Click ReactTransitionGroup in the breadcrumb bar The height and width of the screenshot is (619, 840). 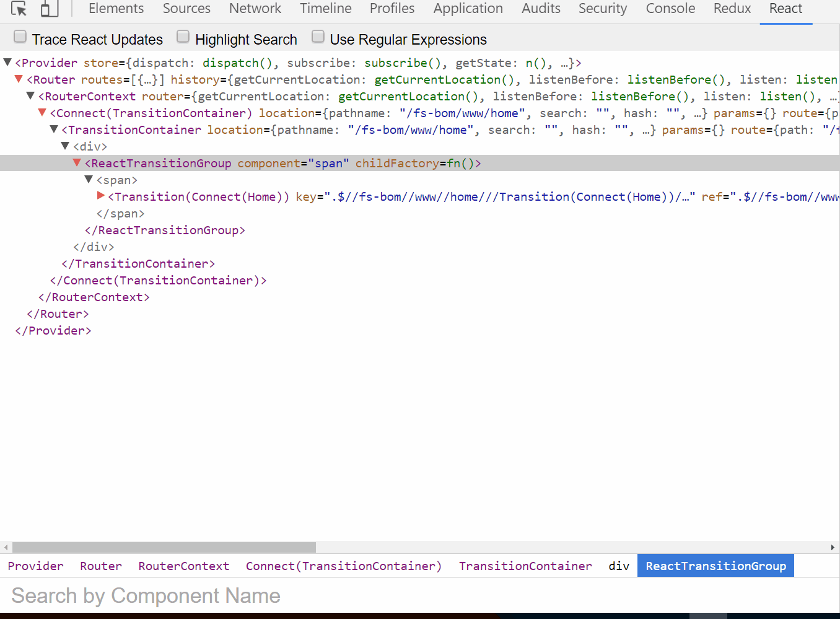715,566
